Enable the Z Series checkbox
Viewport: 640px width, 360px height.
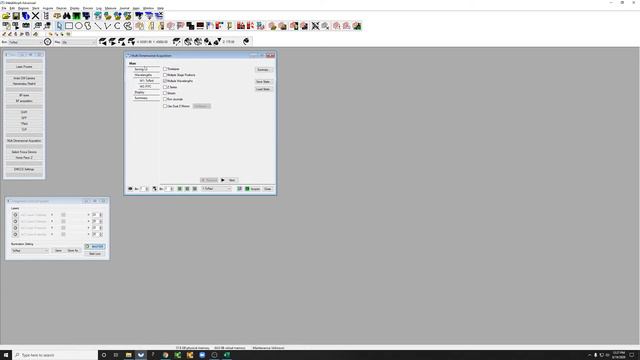click(x=165, y=87)
